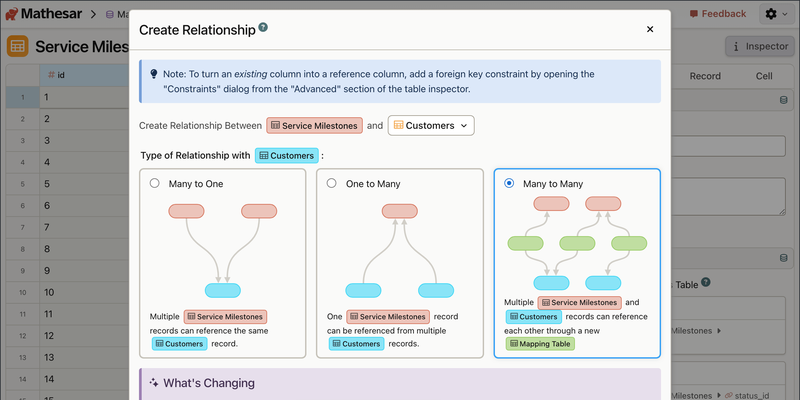
Task: Click the Feedback link
Action: pyautogui.click(x=717, y=14)
